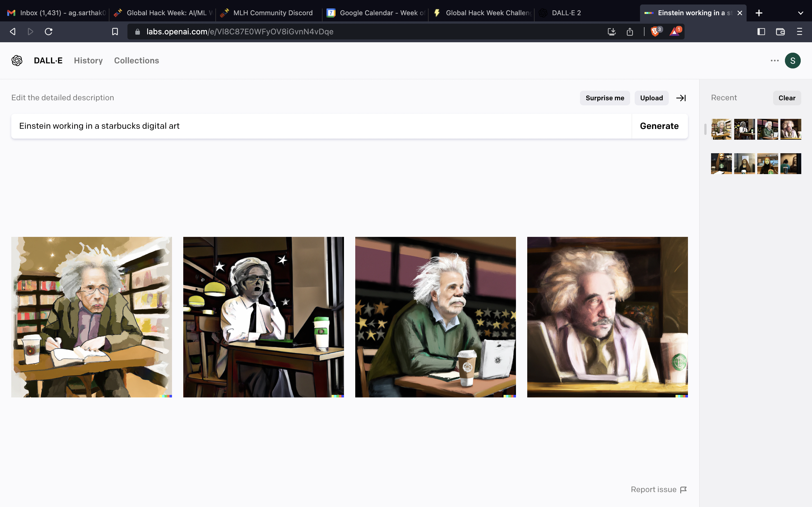Click the Brave Rewards triangle icon
Screen dimensions: 812x507
pos(674,32)
